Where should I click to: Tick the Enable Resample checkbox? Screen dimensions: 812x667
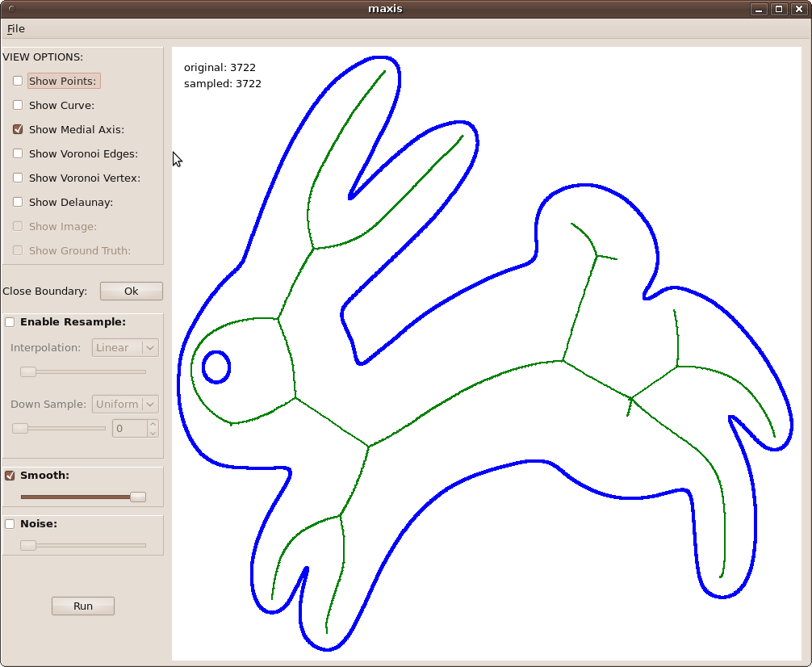(10, 322)
